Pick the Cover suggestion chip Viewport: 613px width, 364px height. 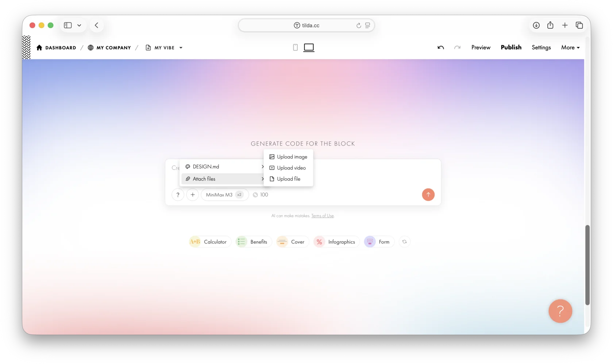[x=292, y=242]
